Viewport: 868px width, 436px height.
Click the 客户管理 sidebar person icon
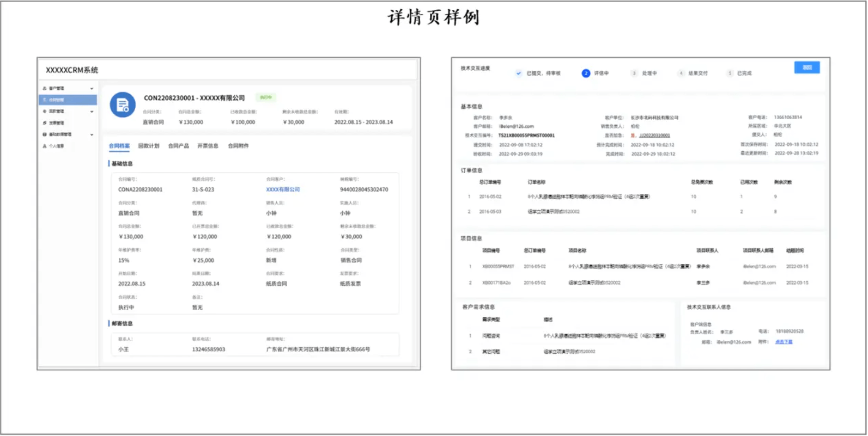point(45,88)
